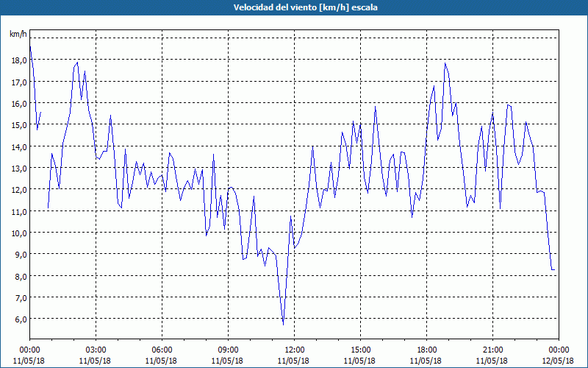Click the starting peak of the line at 00:00 on 11/05/18
Viewport: 588px width, 368px height.
click(30, 46)
